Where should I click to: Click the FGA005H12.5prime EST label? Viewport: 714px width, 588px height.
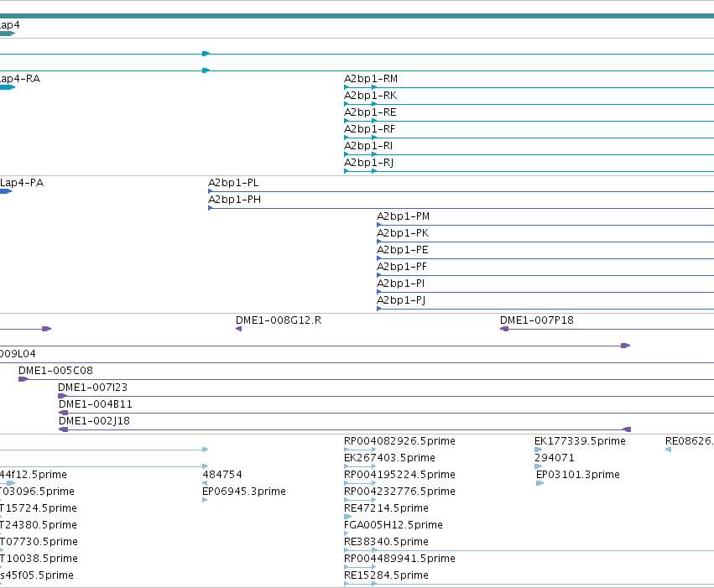click(393, 526)
